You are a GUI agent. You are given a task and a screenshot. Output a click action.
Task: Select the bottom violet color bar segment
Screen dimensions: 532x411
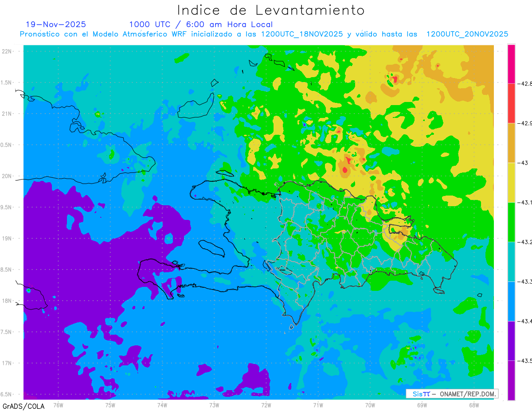pos(511,380)
